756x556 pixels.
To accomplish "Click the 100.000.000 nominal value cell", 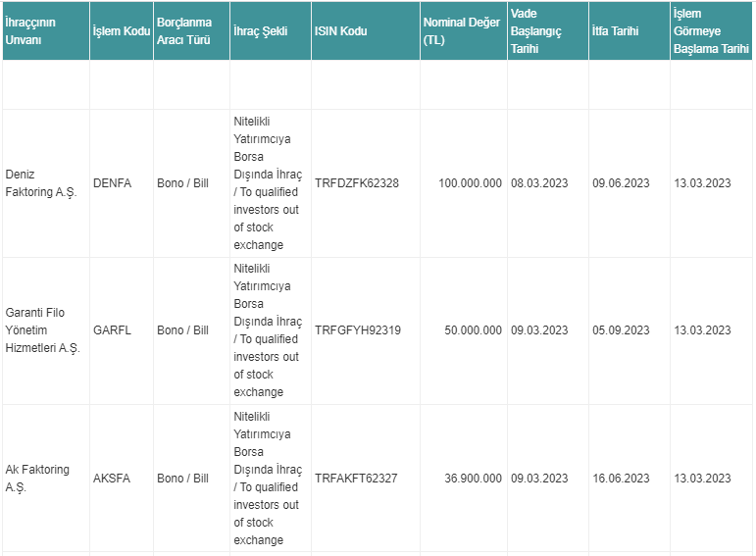I will coord(470,183).
